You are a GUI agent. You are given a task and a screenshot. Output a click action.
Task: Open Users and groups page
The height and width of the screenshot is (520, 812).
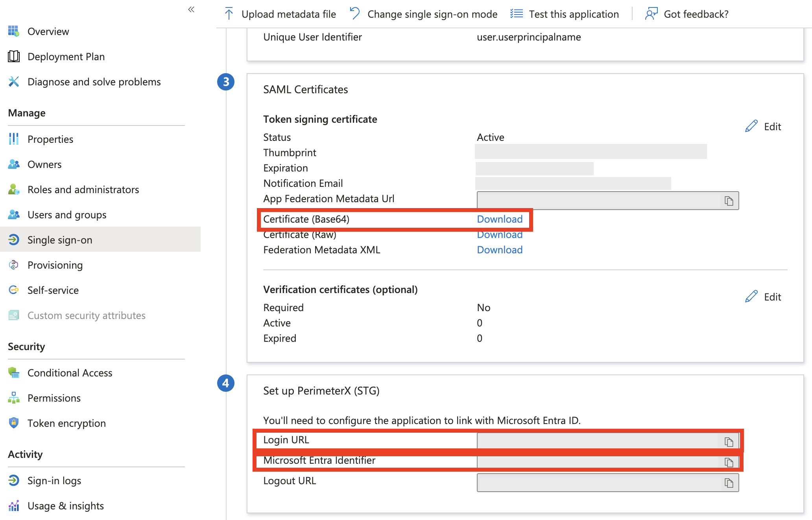(x=66, y=215)
